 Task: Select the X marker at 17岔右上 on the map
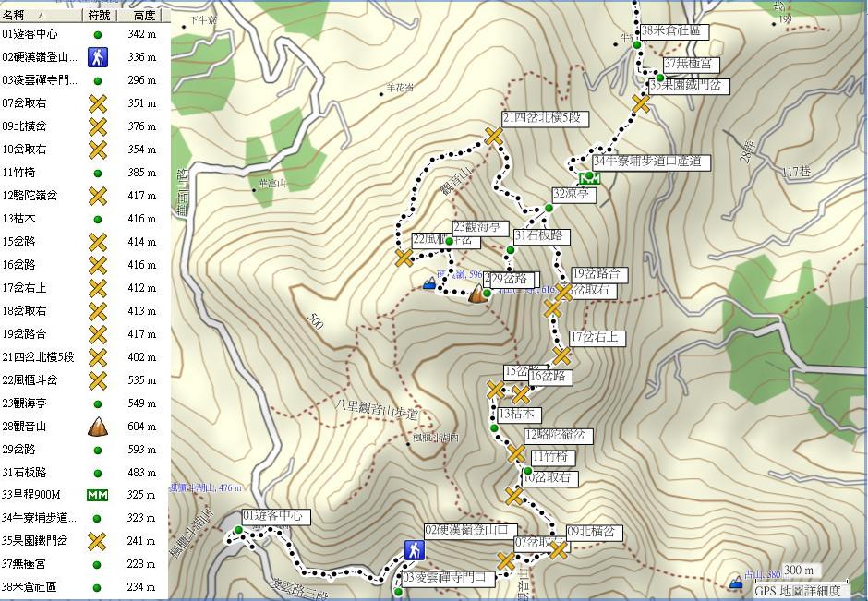pyautogui.click(x=561, y=355)
